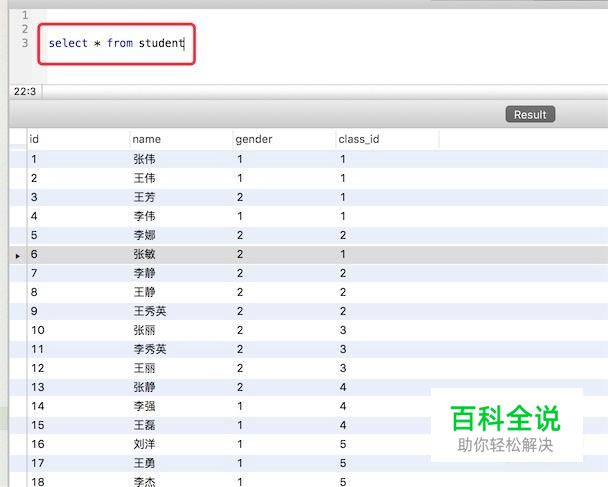Select the id cell '8'

pos(34,292)
